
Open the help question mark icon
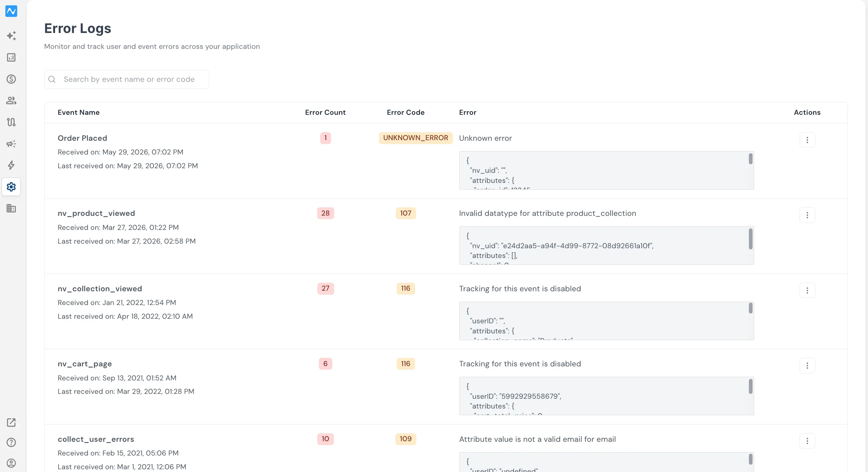click(11, 442)
